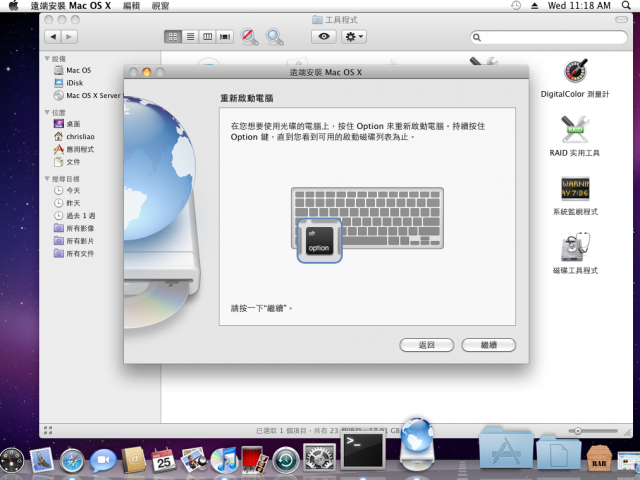Select 昨天 search in the sidebar
The height and width of the screenshot is (480, 640).
(67, 203)
